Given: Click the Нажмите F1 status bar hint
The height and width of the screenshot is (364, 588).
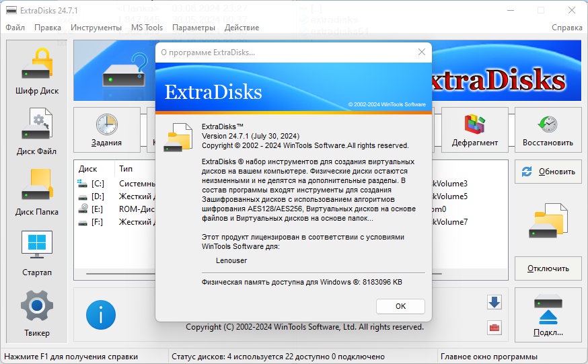Looking at the screenshot, I should click(71, 357).
